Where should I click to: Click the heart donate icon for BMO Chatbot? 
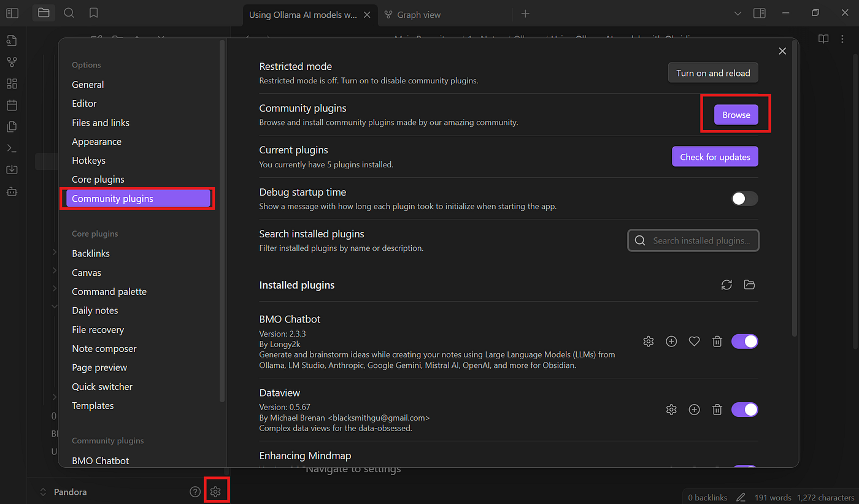click(x=694, y=342)
